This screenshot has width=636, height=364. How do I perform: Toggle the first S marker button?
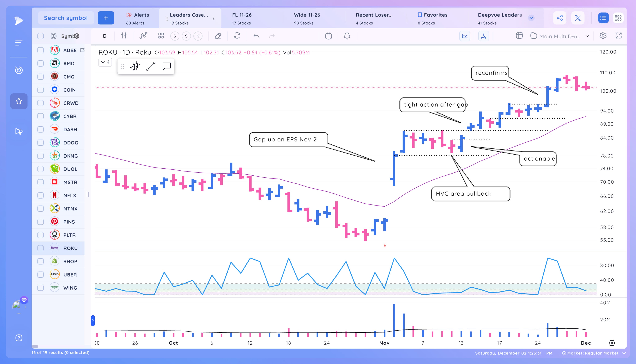(x=175, y=36)
